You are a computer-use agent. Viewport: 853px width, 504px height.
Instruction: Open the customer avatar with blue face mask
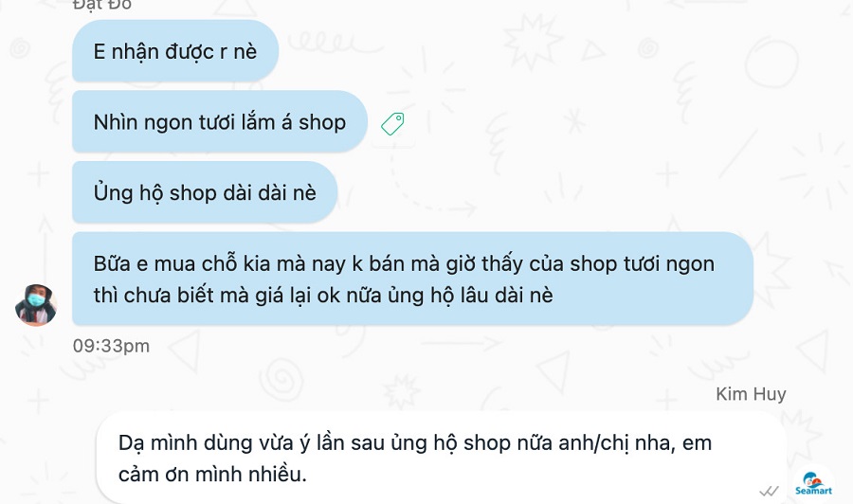pyautogui.click(x=36, y=305)
